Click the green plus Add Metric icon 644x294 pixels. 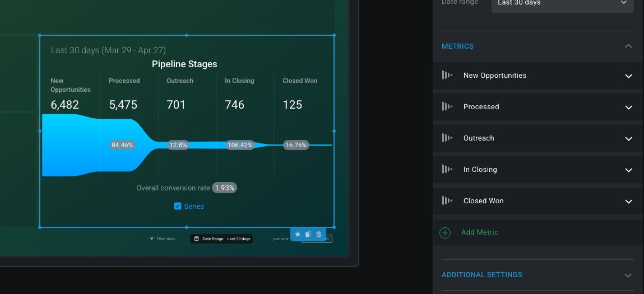pos(445,232)
